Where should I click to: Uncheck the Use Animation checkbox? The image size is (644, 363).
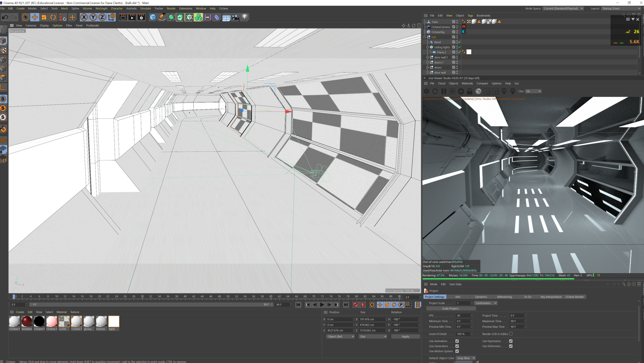point(457,341)
